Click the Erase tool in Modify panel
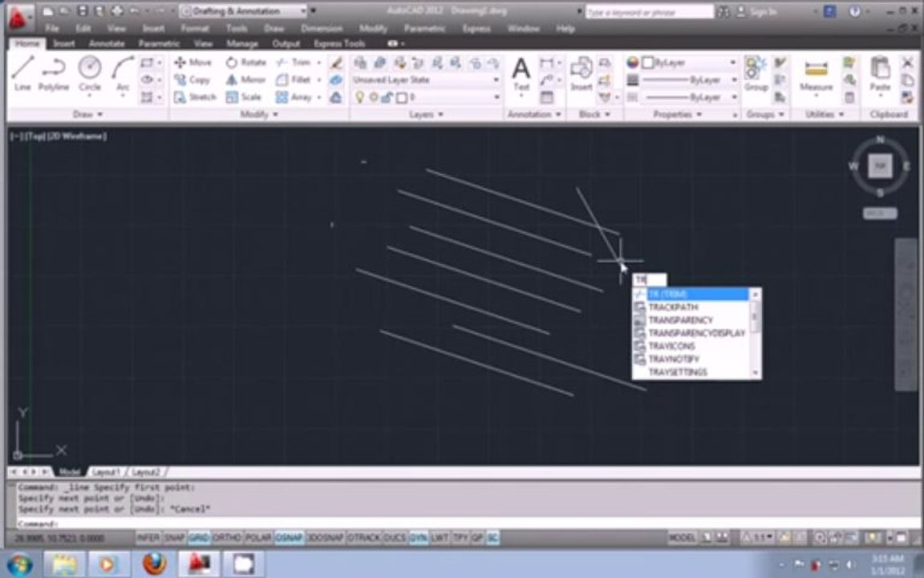 [336, 63]
